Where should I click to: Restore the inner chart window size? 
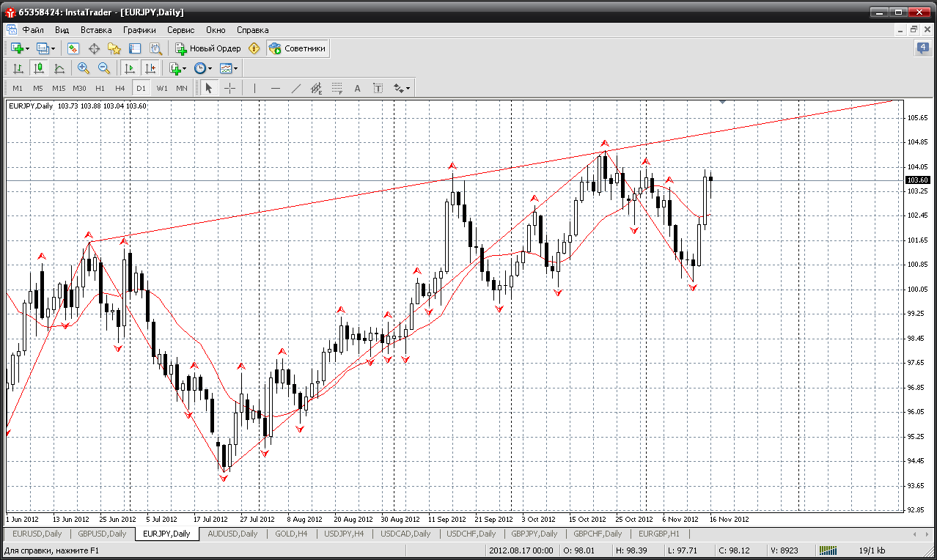point(914,30)
